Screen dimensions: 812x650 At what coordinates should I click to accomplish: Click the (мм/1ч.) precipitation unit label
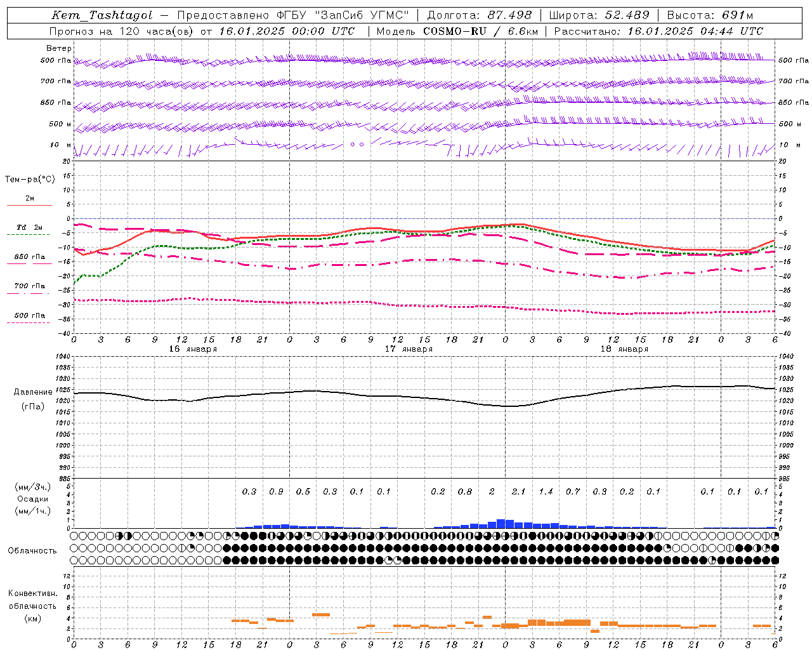coord(33,511)
